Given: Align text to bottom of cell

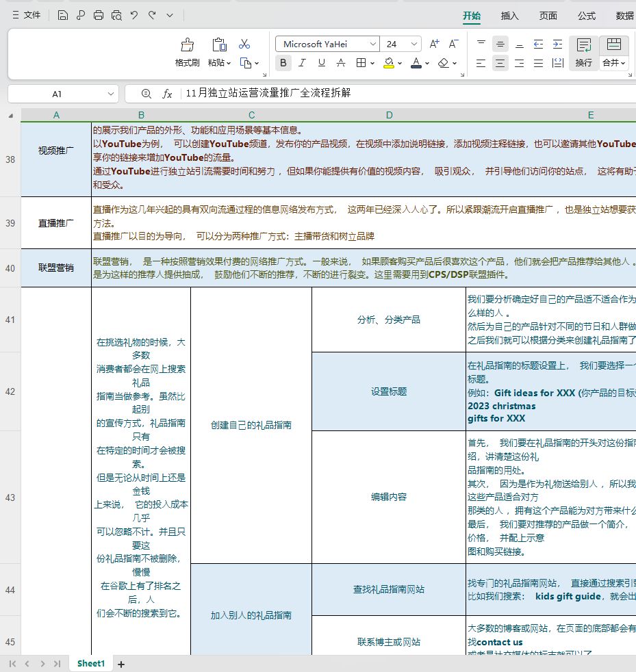Looking at the screenshot, I should click(x=520, y=44).
